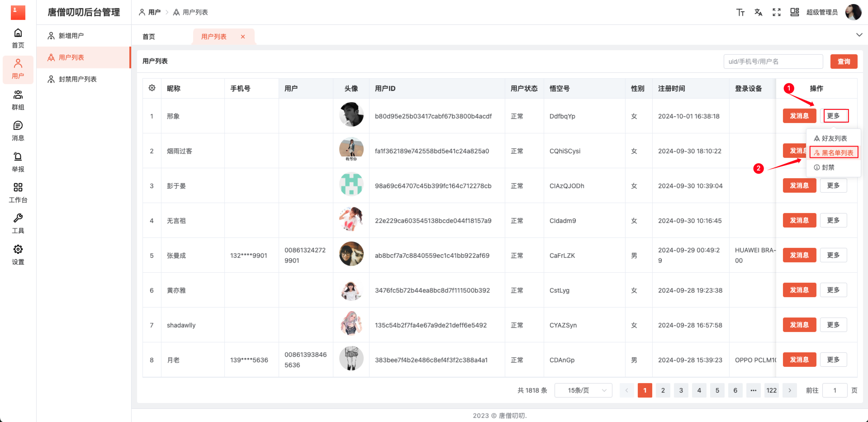The image size is (868, 422).
Task: Open the 工作台 workbench icon
Action: tap(18, 193)
